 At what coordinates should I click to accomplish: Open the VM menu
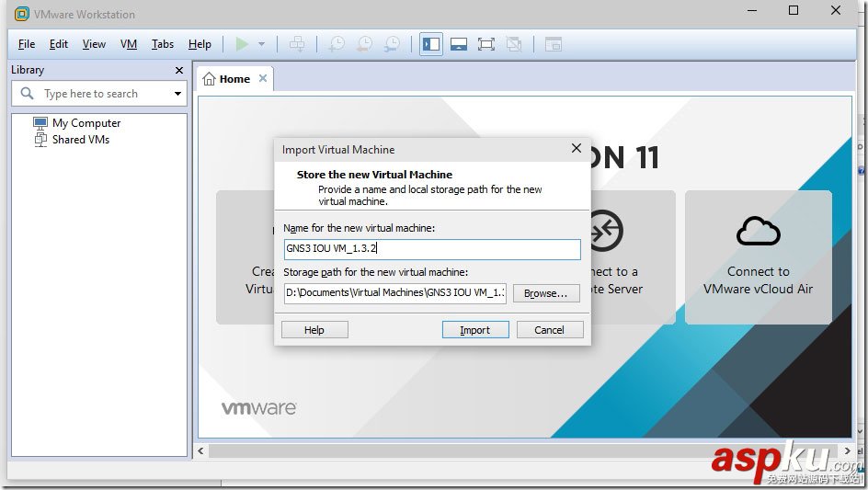tap(129, 44)
